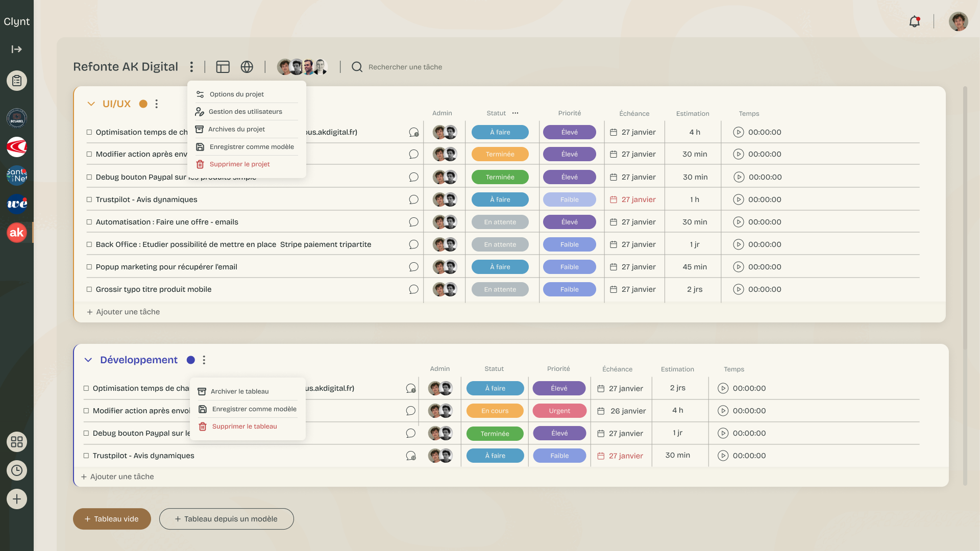The width and height of the screenshot is (980, 551).
Task: Open comments for Grossir typo titre task
Action: [413, 289]
